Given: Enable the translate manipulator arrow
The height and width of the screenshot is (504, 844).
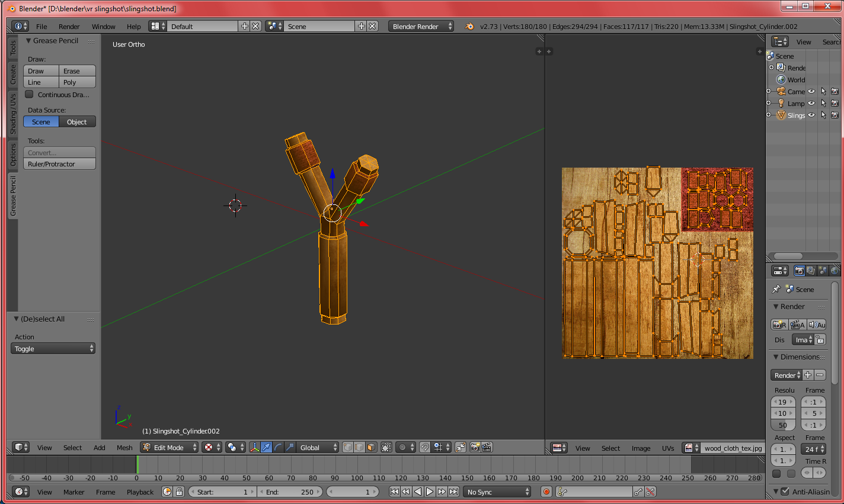Looking at the screenshot, I should (x=266, y=447).
